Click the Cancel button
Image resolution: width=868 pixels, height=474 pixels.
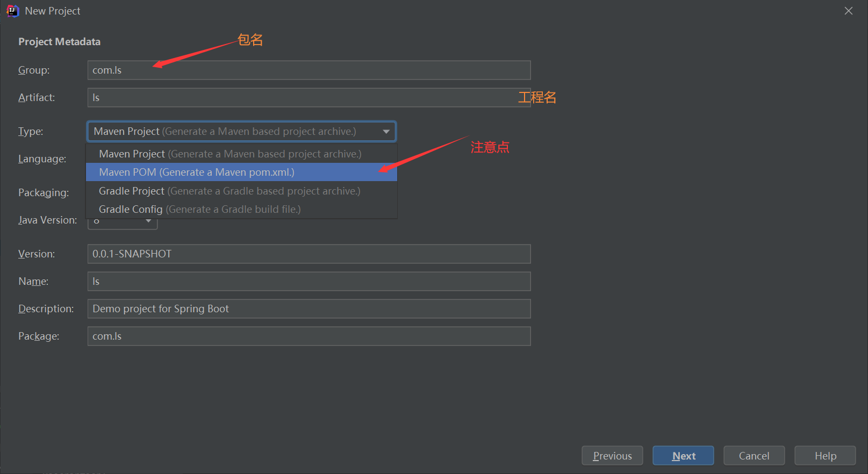coord(754,456)
